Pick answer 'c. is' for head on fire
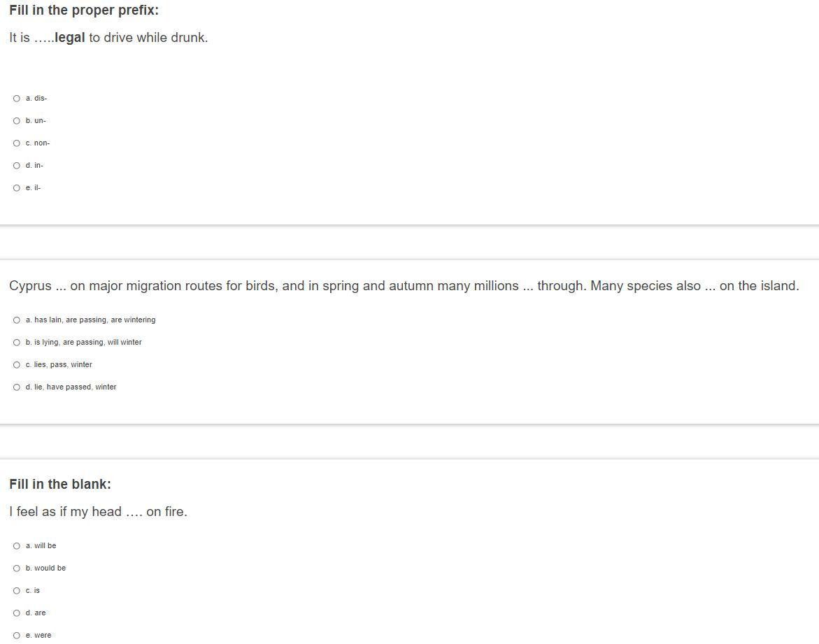 point(17,591)
